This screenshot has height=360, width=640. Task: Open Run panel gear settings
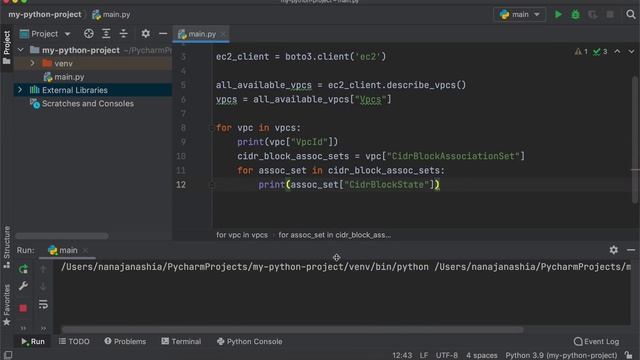pyautogui.click(x=613, y=250)
